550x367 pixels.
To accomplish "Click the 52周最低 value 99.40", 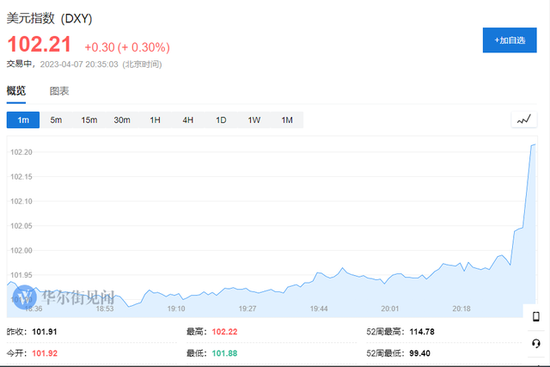I will [x=420, y=353].
